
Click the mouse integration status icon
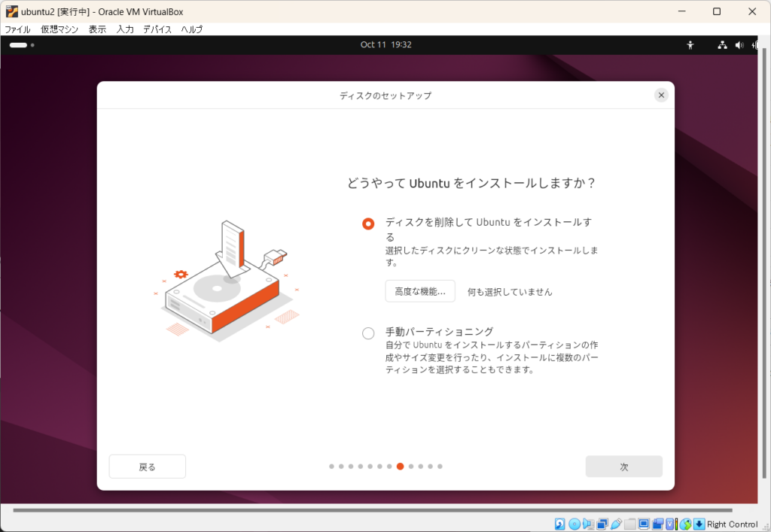[x=685, y=524]
